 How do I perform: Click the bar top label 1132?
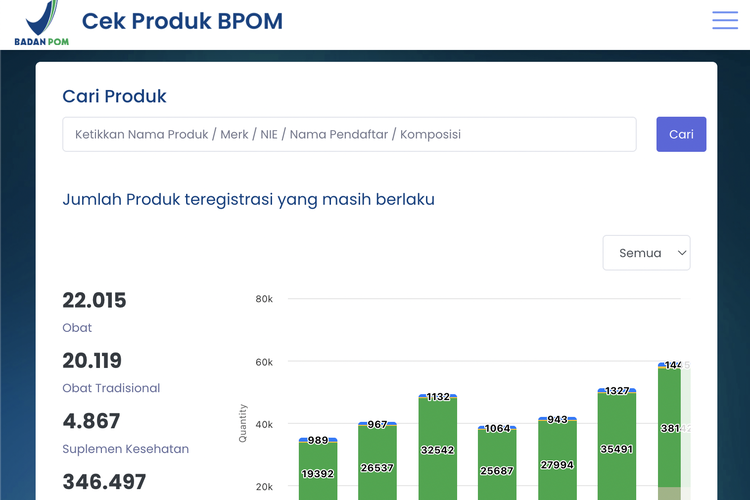click(438, 397)
